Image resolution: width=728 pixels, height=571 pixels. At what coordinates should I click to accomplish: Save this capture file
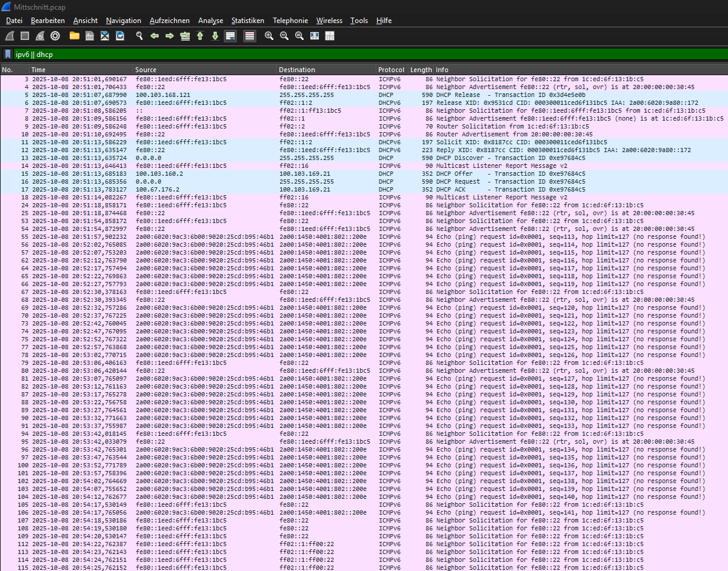pos(90,36)
